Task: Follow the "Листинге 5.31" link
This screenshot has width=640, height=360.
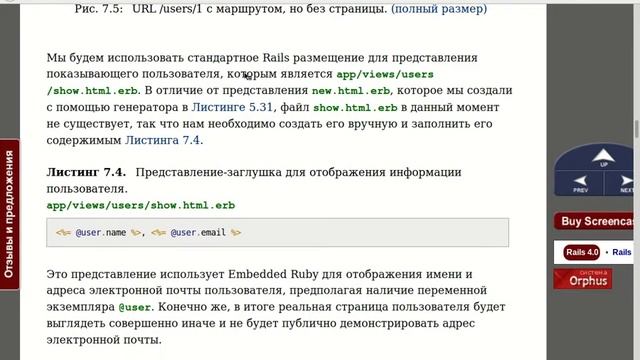Action: [232, 107]
